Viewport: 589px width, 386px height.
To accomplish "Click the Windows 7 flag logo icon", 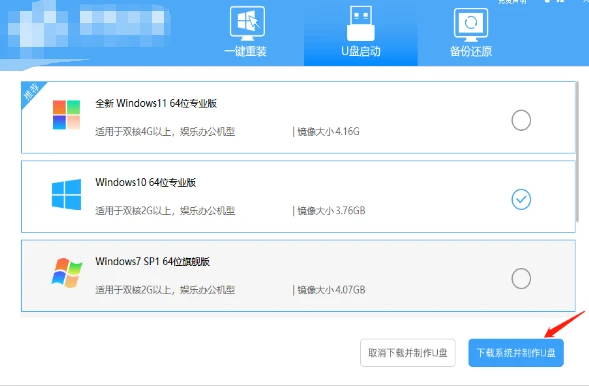I will [x=66, y=273].
